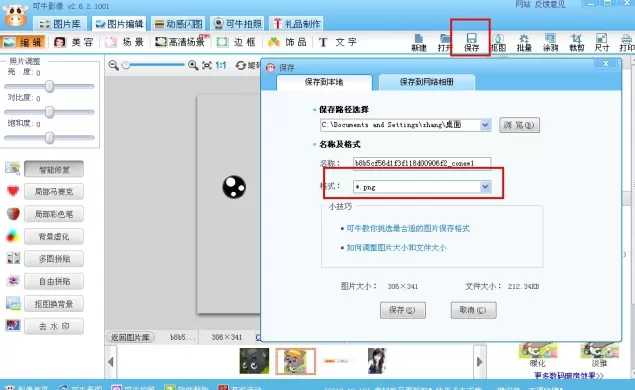
Task: Set zoom to 1:1 actual size
Action: 221,65
